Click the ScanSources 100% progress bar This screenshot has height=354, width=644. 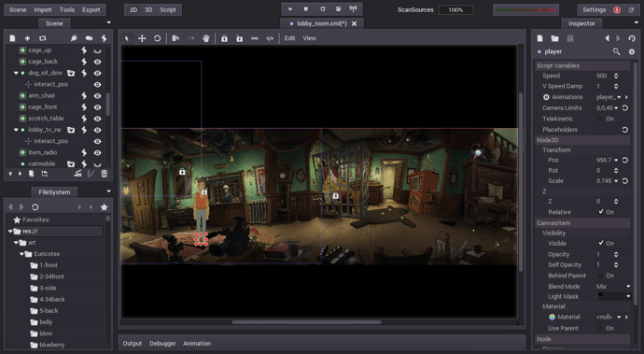455,10
